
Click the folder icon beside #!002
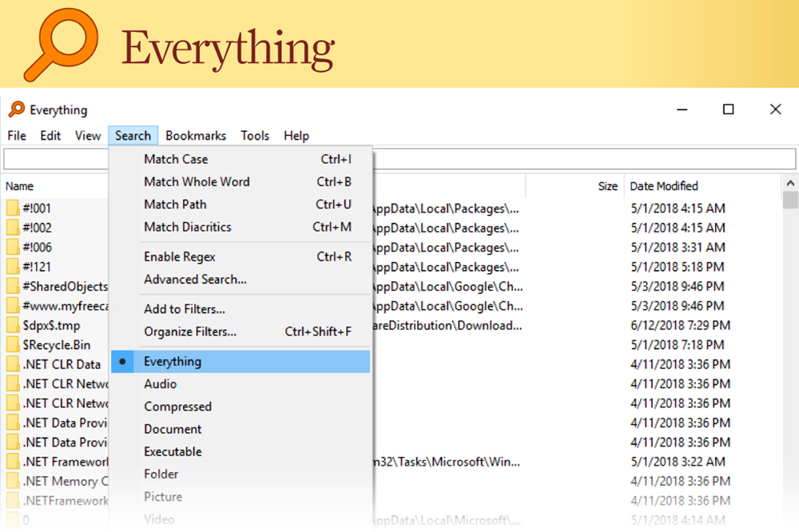13,228
